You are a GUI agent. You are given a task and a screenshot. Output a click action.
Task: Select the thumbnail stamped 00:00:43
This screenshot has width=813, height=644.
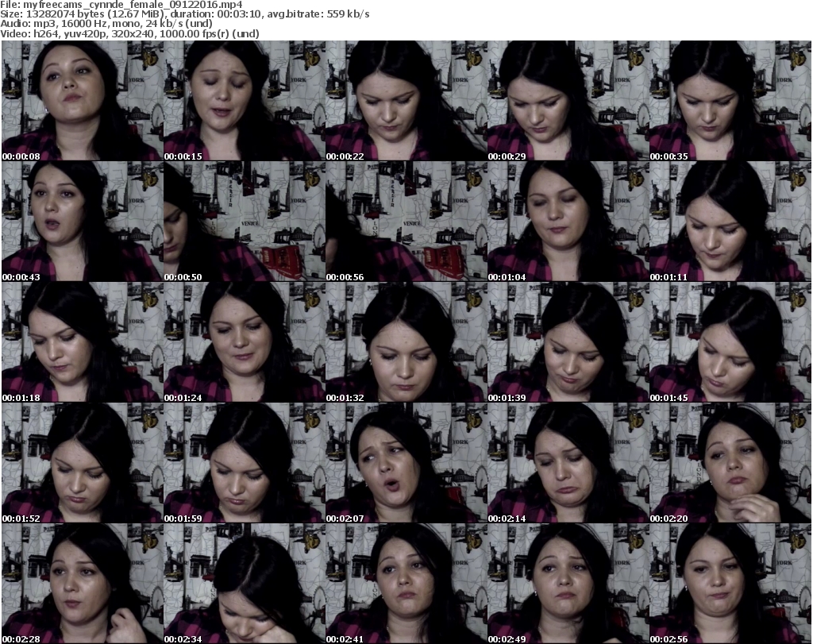tap(83, 222)
